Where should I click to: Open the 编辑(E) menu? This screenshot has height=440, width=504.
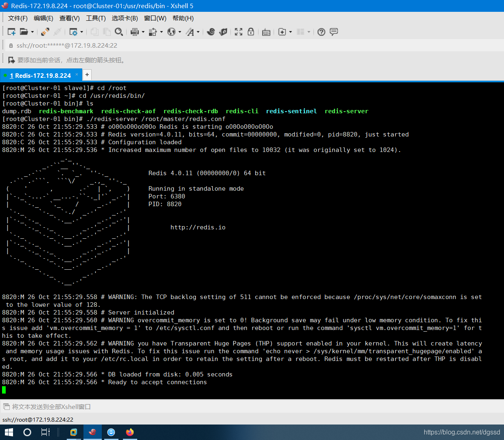tap(44, 18)
